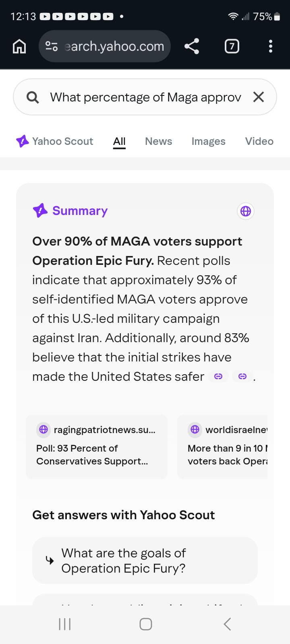Tap the browser home icon

(19, 47)
